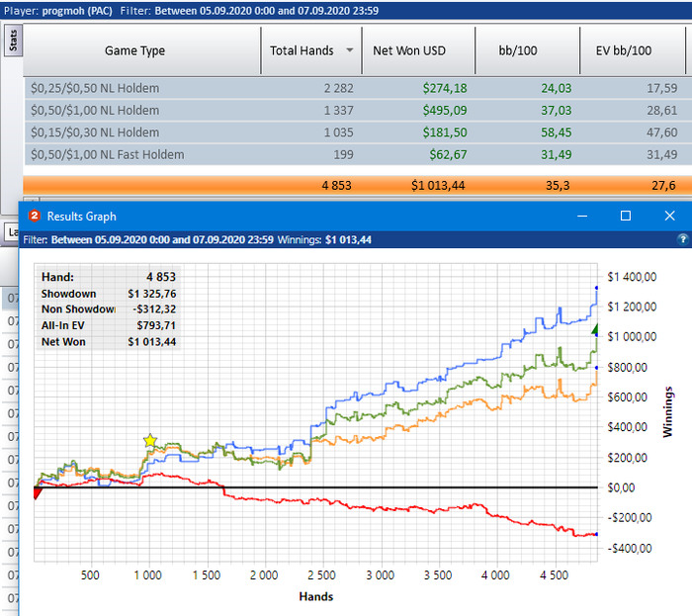The width and height of the screenshot is (692, 616).
Task: Click the $62,67 net won cell
Action: point(448,154)
